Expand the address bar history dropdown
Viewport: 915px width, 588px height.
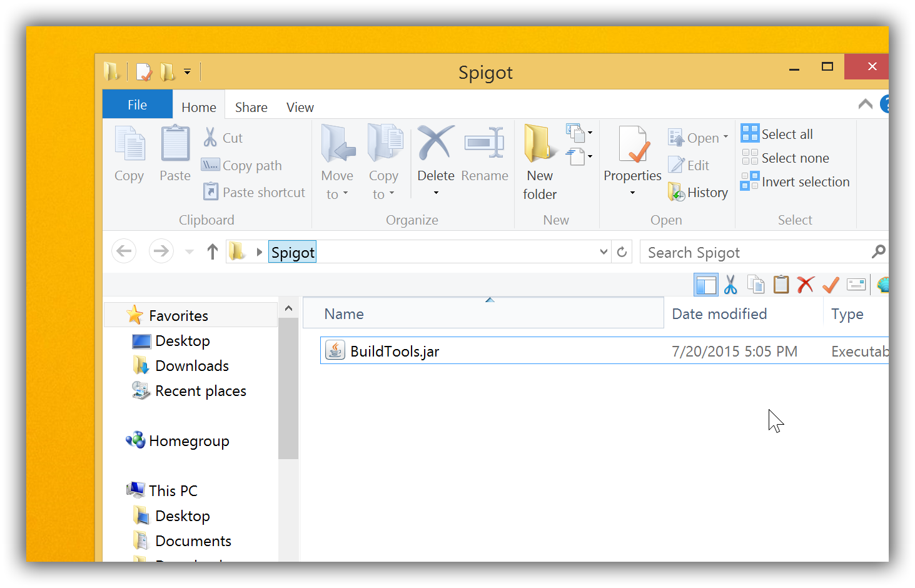point(602,251)
